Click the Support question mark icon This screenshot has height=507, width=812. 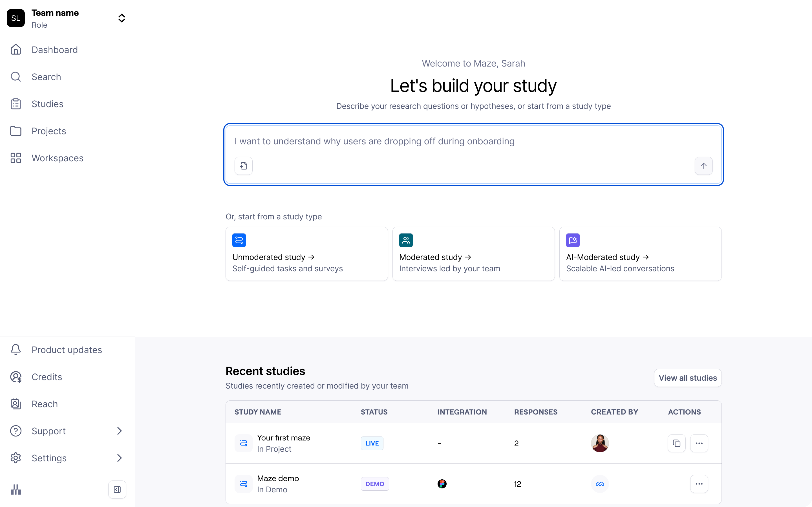16,431
